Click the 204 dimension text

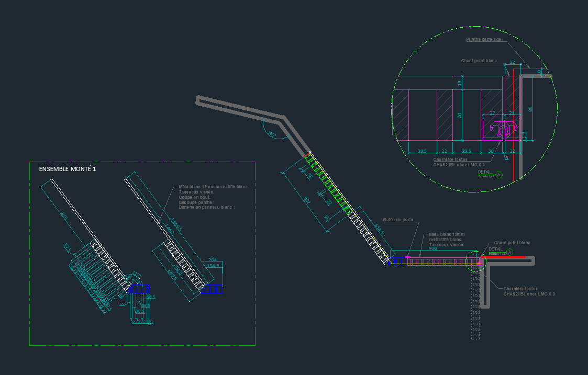point(213,260)
